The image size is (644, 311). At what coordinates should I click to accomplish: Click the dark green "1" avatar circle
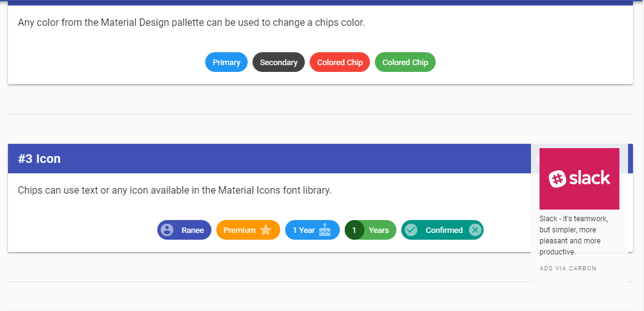(x=354, y=230)
